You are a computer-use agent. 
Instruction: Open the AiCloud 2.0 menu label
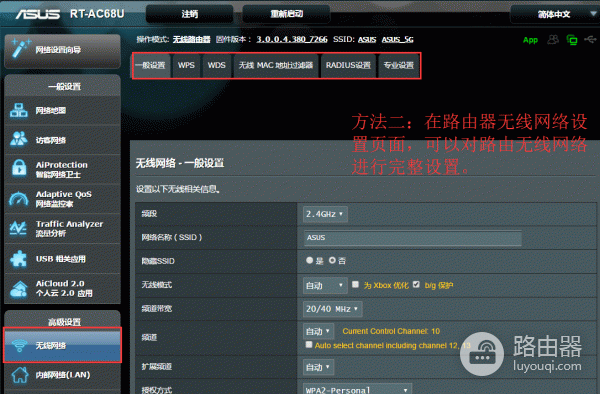[64, 288]
